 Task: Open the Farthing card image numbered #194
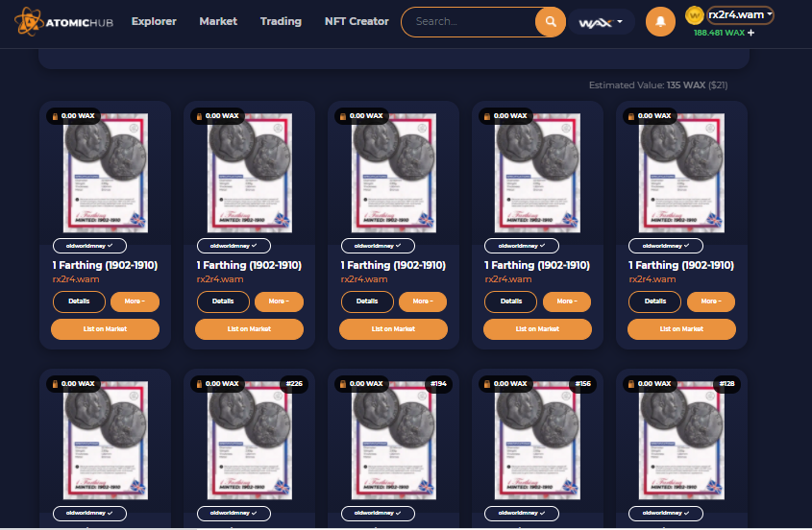pos(394,441)
